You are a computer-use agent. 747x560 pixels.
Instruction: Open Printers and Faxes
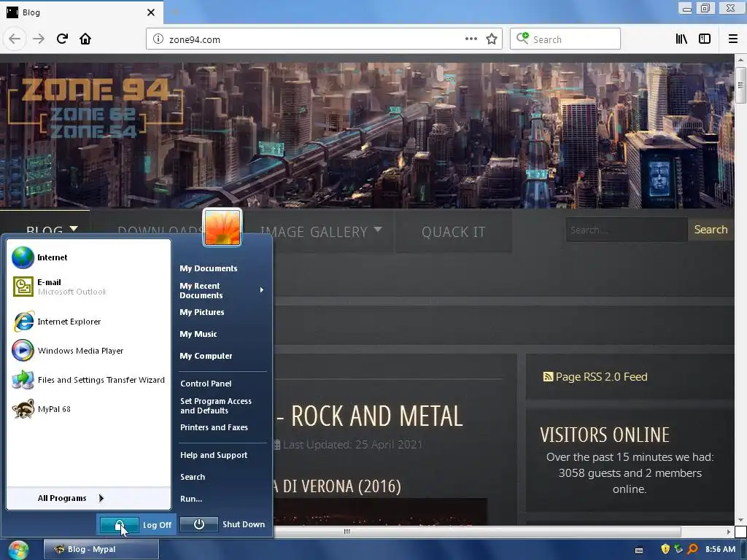[214, 427]
